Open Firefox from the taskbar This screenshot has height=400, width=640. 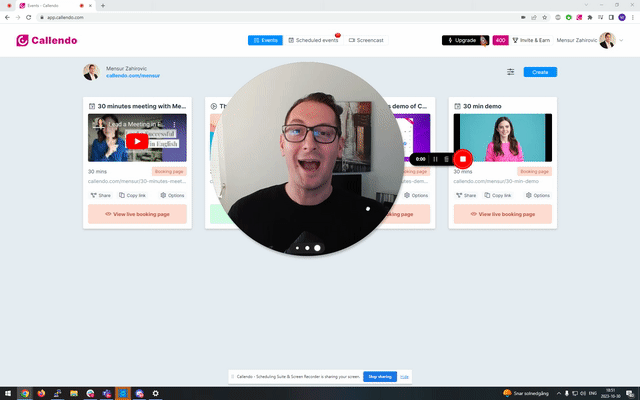tap(41, 393)
